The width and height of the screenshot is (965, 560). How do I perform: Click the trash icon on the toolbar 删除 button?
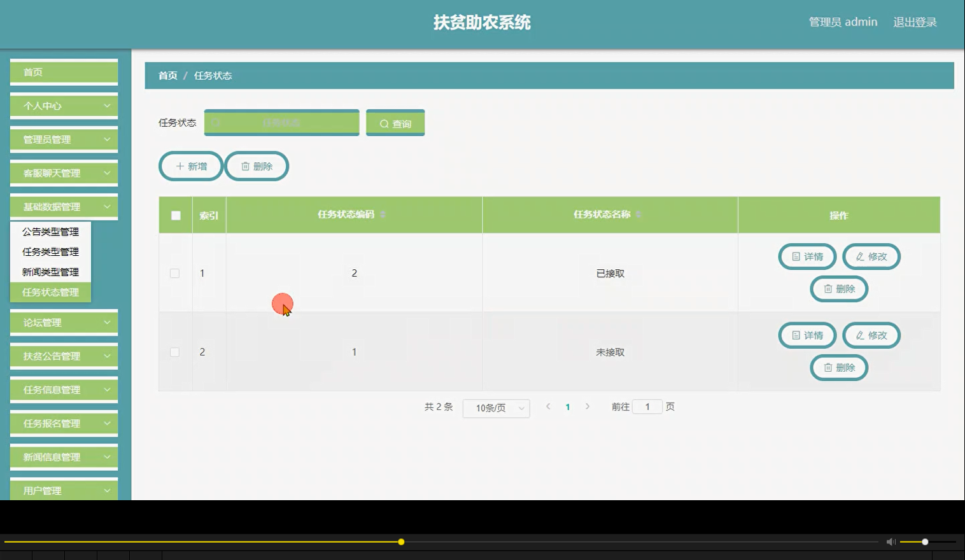246,166
